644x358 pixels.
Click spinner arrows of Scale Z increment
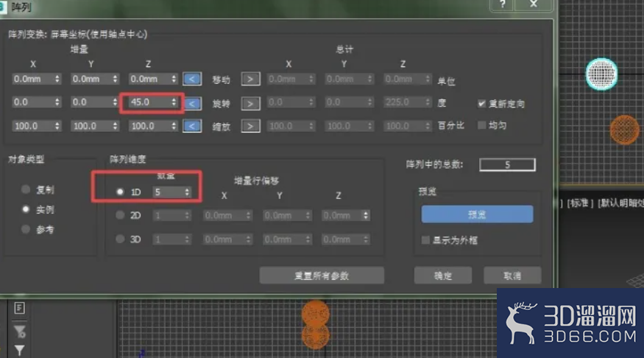coord(174,126)
